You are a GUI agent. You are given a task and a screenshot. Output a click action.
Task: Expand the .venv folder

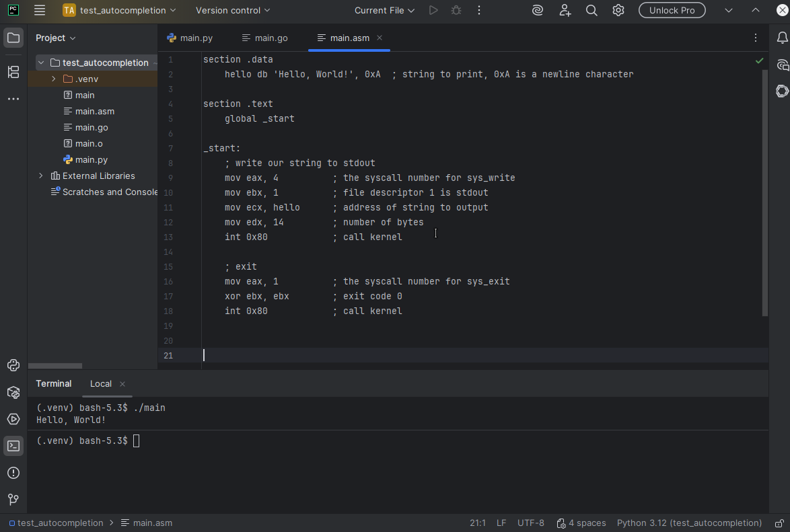pyautogui.click(x=54, y=79)
